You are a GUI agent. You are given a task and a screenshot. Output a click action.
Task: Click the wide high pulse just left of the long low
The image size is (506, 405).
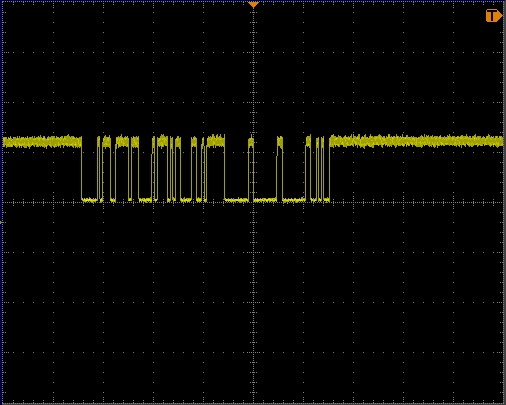[x=216, y=142]
